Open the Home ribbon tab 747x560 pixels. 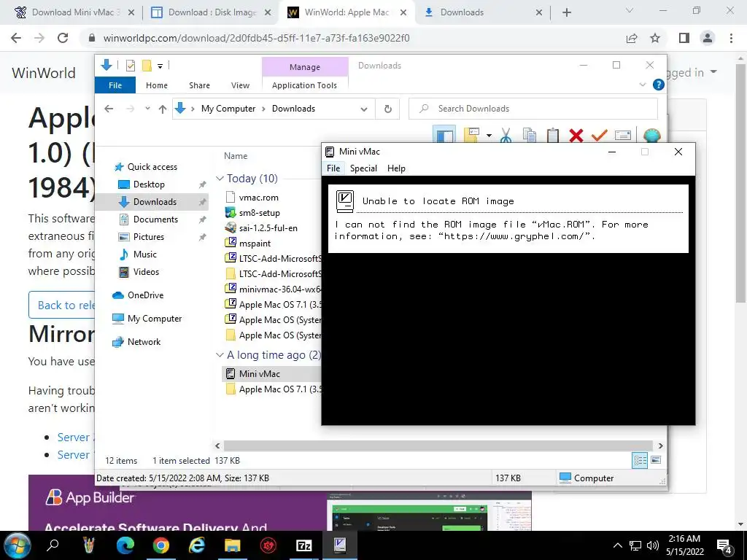tap(157, 85)
